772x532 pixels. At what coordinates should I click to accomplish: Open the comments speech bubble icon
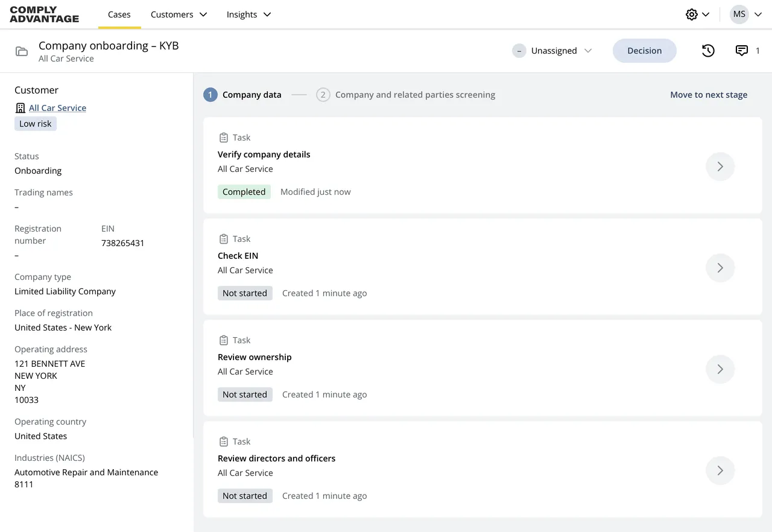pos(742,51)
